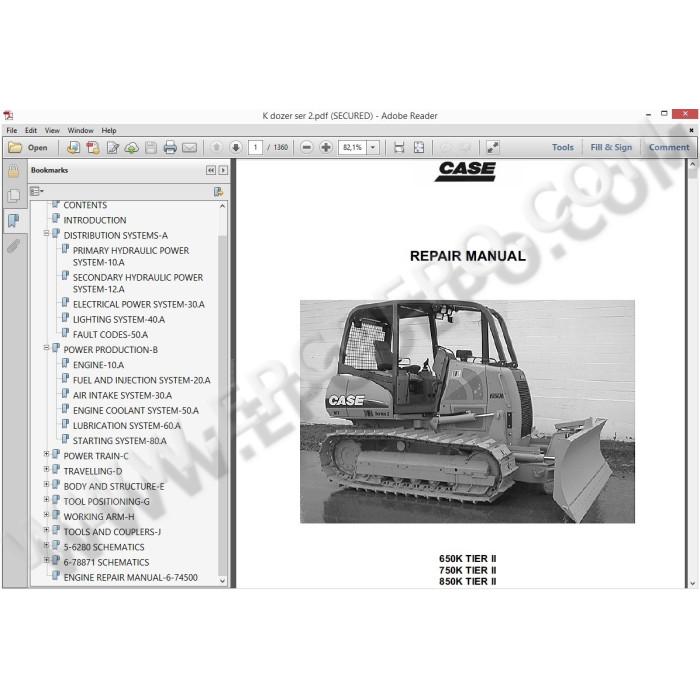The image size is (700, 700).
Task: Expand the TOOLS AND COUPLERS-J bookmark
Action: tap(46, 530)
